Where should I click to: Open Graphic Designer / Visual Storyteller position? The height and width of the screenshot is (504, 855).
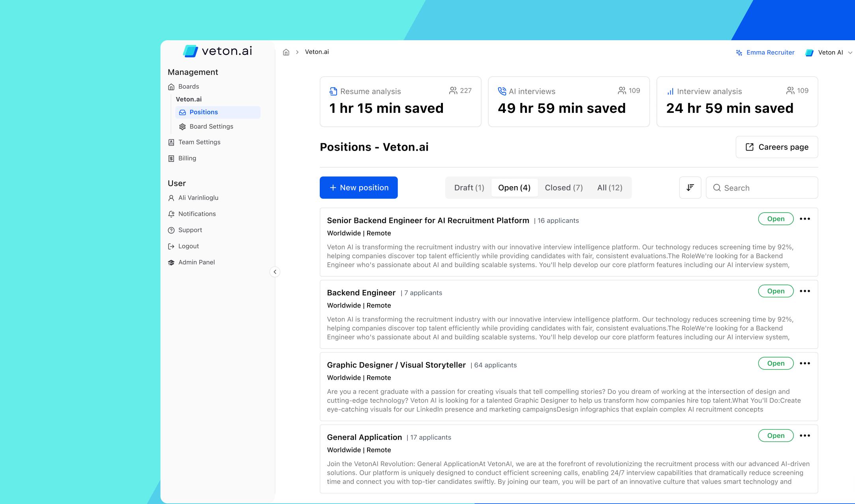click(396, 365)
